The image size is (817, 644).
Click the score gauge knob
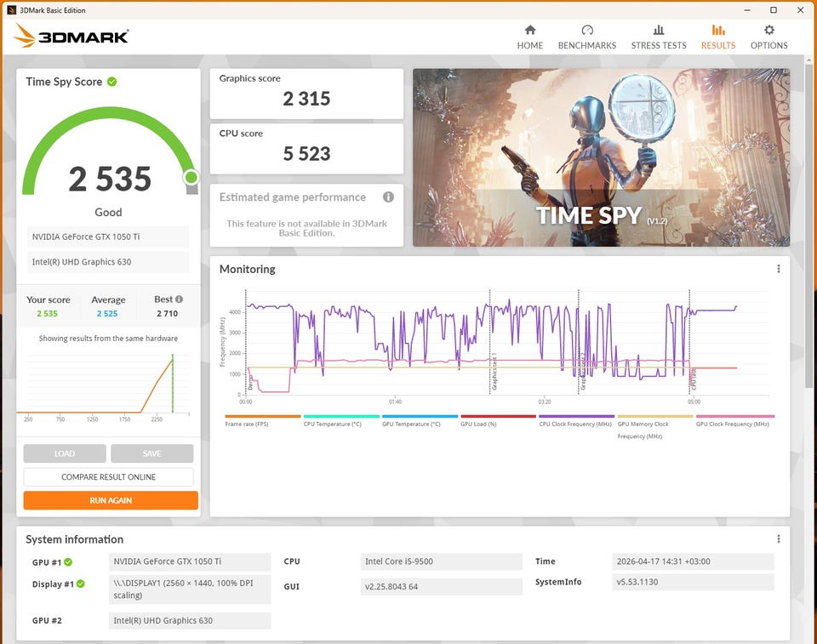coord(191,178)
